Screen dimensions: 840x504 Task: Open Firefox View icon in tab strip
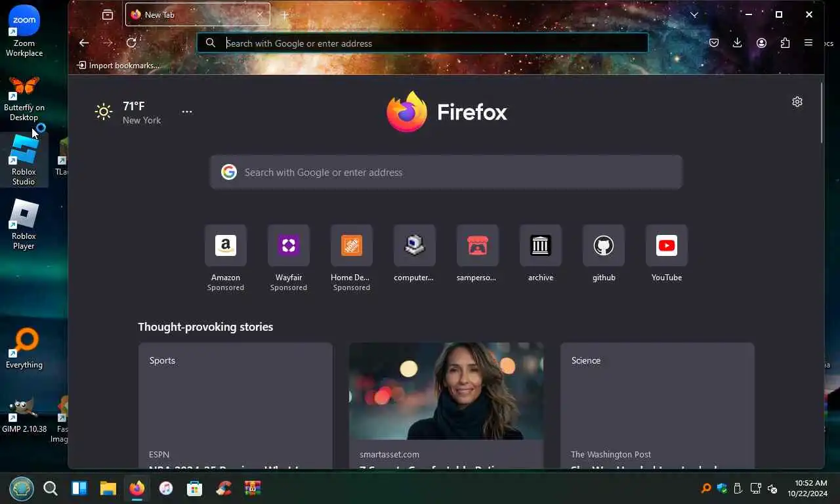(108, 14)
